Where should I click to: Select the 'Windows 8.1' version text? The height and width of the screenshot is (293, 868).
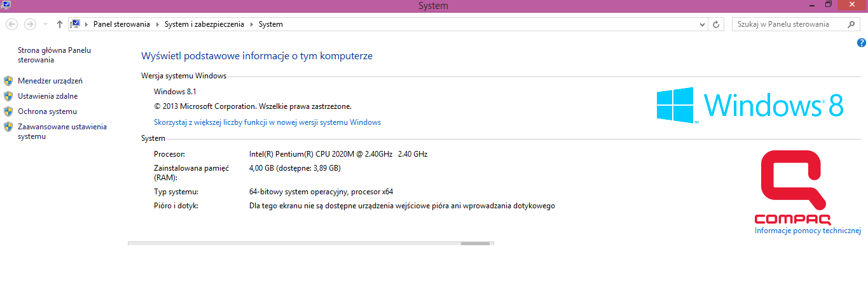[175, 92]
